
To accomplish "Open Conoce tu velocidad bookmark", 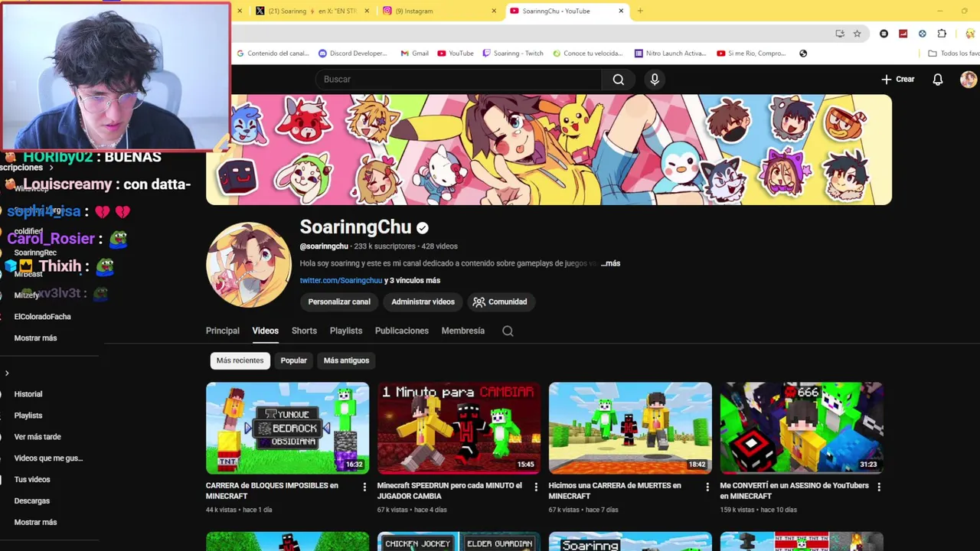I will (587, 54).
